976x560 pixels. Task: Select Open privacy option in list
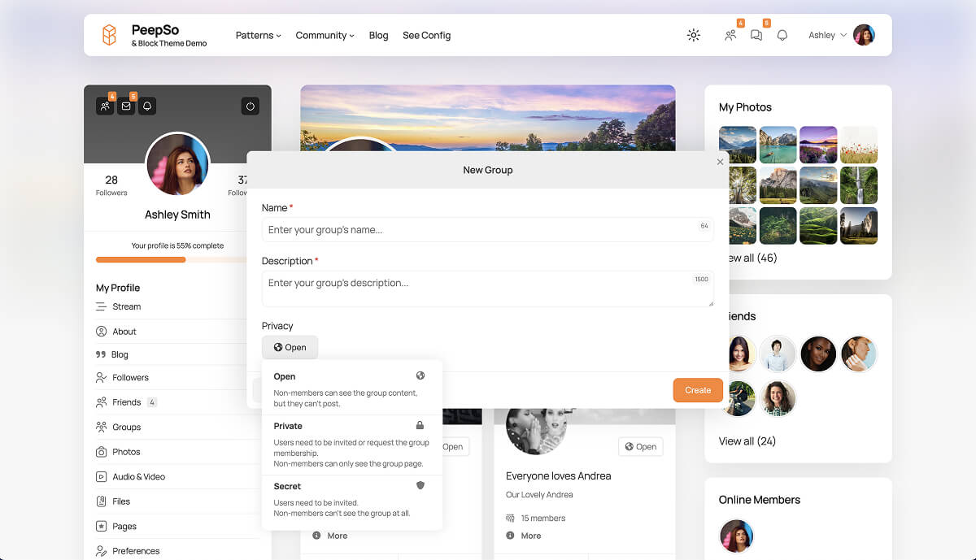352,389
